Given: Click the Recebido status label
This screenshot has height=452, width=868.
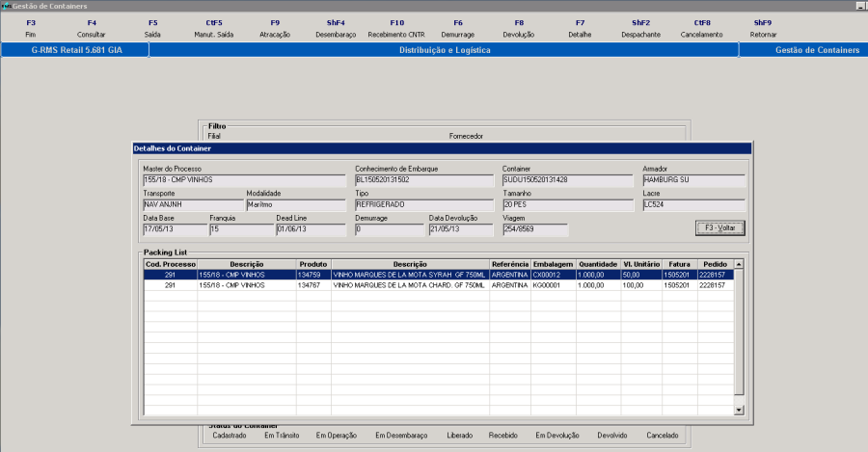Looking at the screenshot, I should (x=502, y=436).
